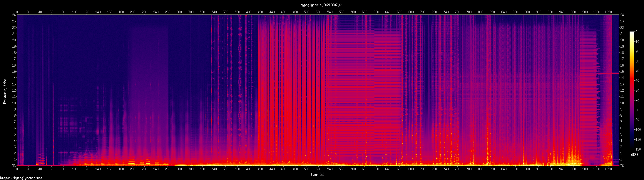This screenshot has width=644, height=180.
Task: Click the hypoglycemie_20210607_01 title text
Action: point(322,5)
